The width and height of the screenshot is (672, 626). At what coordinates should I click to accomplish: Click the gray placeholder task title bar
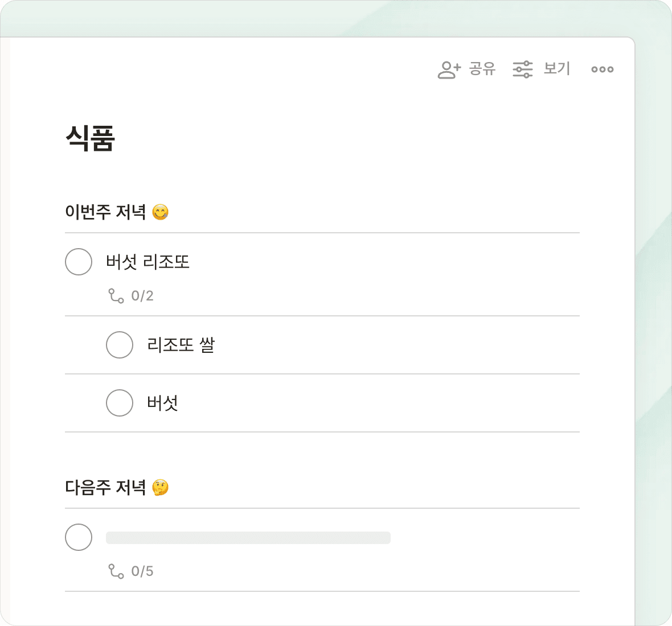[248, 538]
